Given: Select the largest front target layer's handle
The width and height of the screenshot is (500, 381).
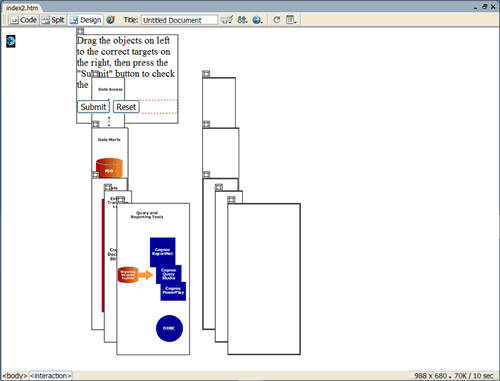Looking at the screenshot, I should pyautogui.click(x=231, y=200).
